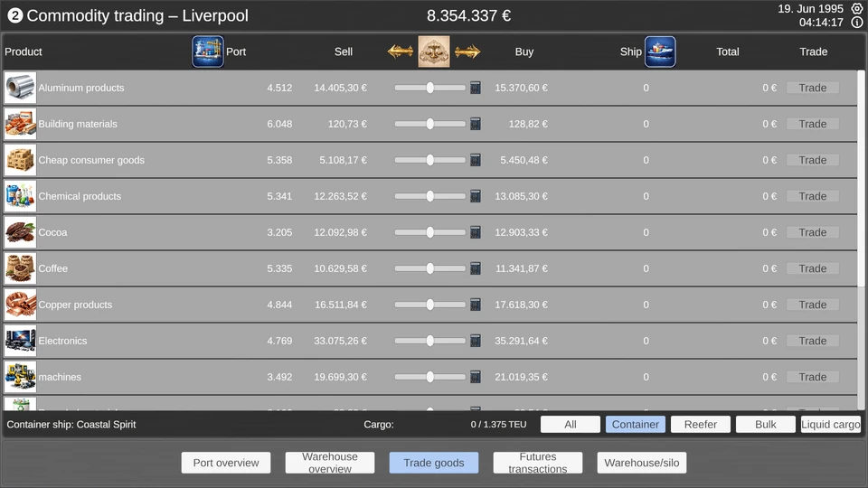Click the Aluminum products thumbnail

(x=21, y=88)
